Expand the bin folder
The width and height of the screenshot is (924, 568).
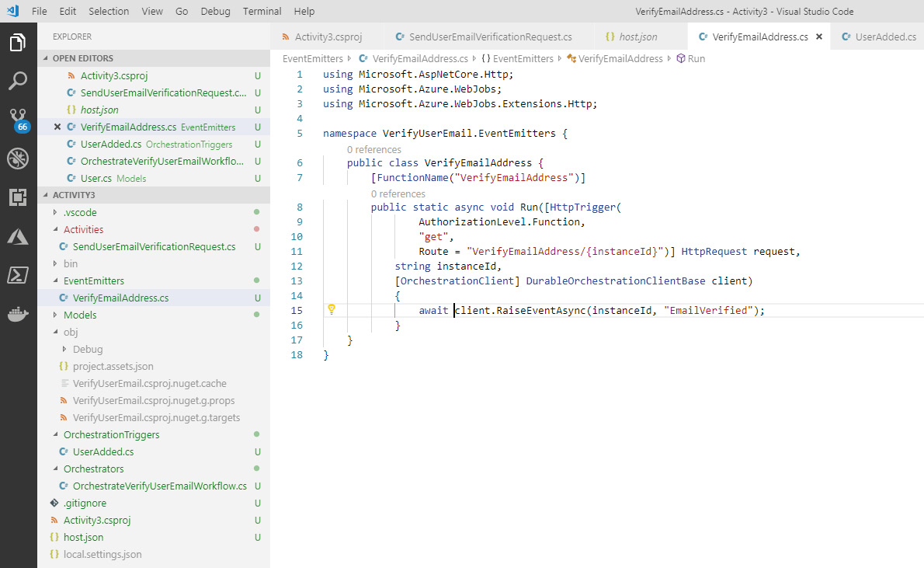(x=154, y=263)
